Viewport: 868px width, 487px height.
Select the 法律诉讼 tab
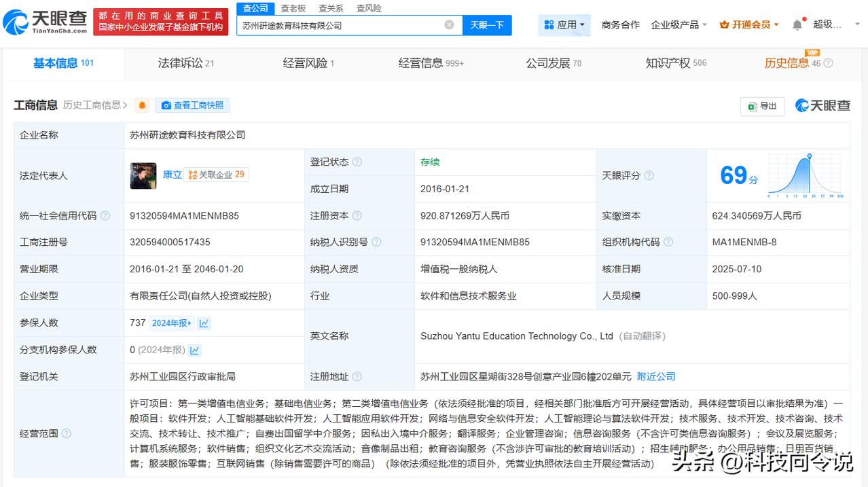point(186,63)
